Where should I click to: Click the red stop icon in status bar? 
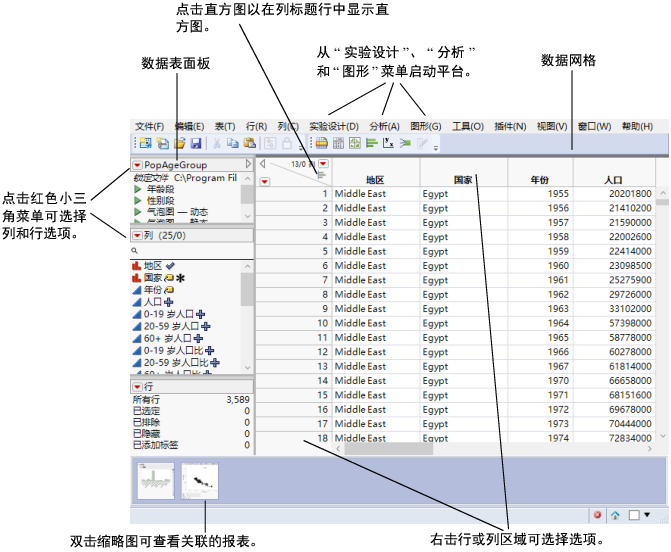[597, 515]
